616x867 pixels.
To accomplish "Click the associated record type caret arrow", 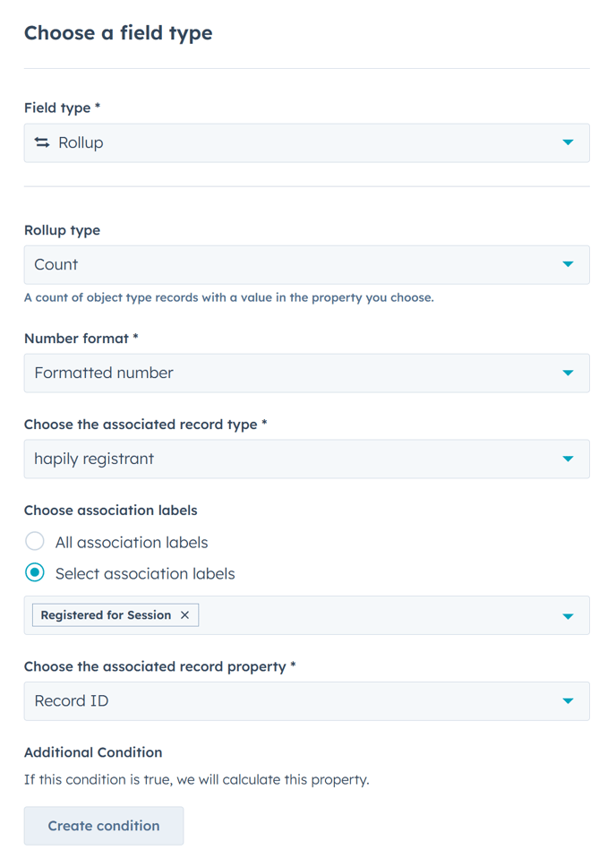I will [x=568, y=459].
